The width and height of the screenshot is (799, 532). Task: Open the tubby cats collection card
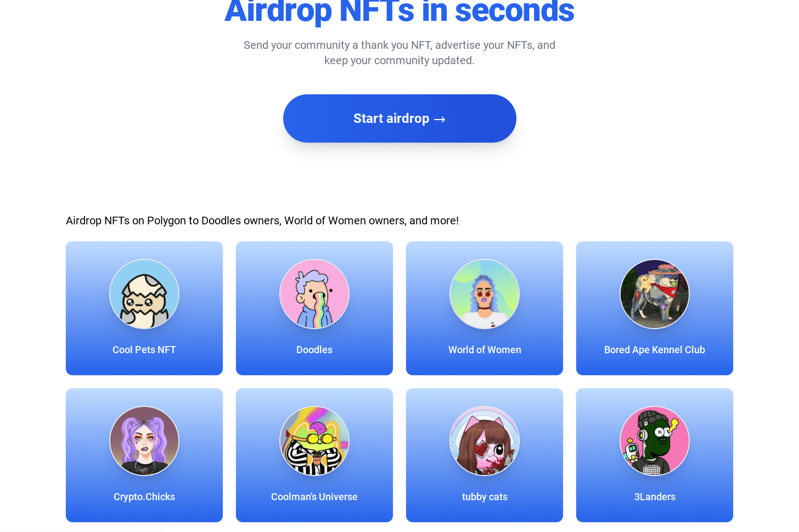pyautogui.click(x=485, y=455)
